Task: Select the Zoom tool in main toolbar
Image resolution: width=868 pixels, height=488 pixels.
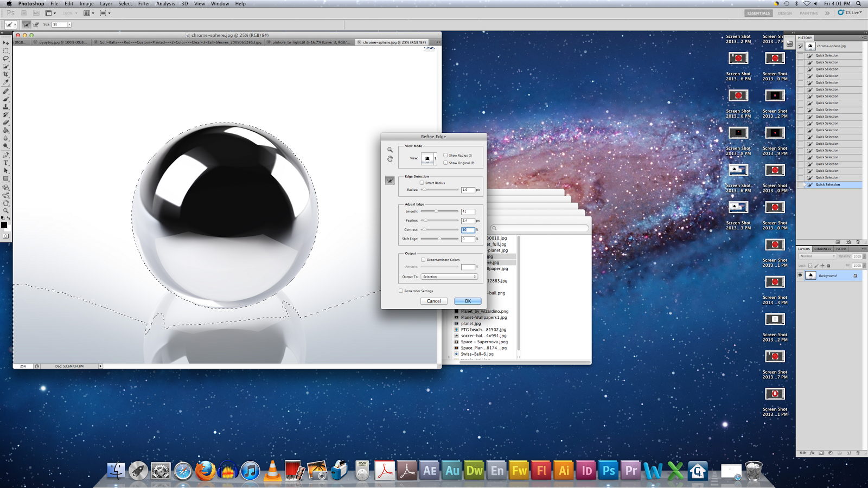Action: [x=6, y=211]
